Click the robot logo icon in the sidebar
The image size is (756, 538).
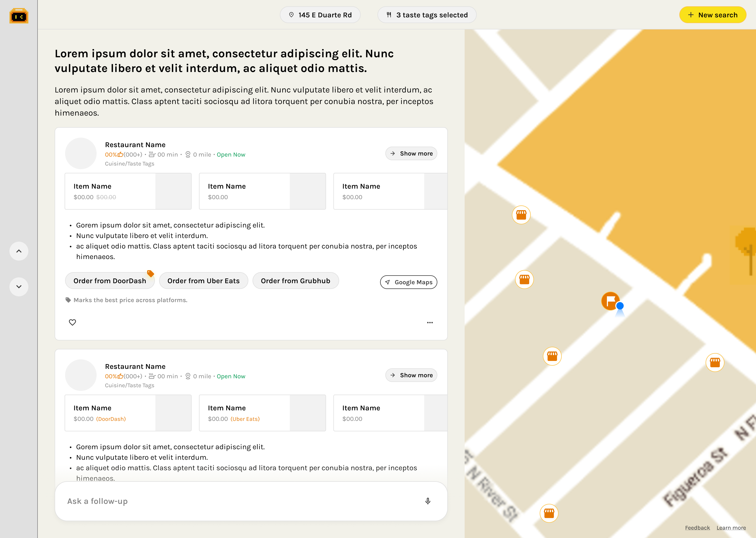pyautogui.click(x=19, y=15)
